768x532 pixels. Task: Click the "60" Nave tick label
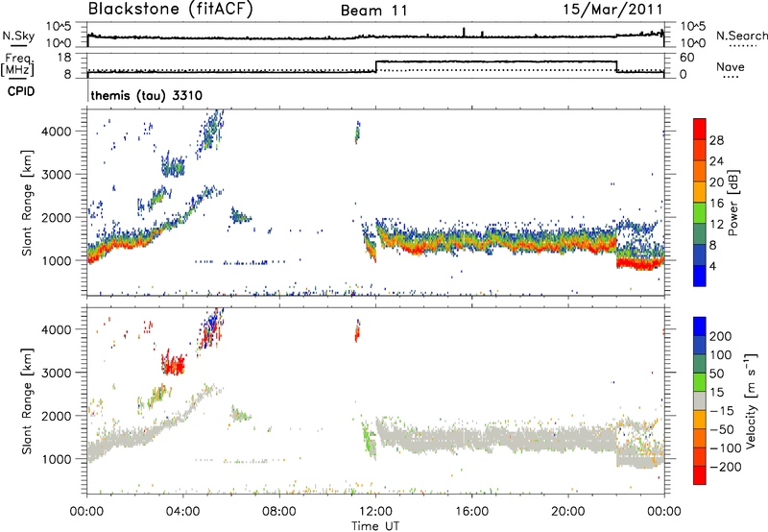coord(687,58)
